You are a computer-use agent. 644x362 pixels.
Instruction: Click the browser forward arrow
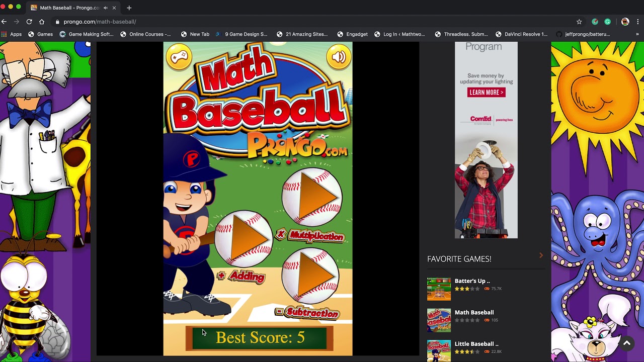click(x=17, y=22)
